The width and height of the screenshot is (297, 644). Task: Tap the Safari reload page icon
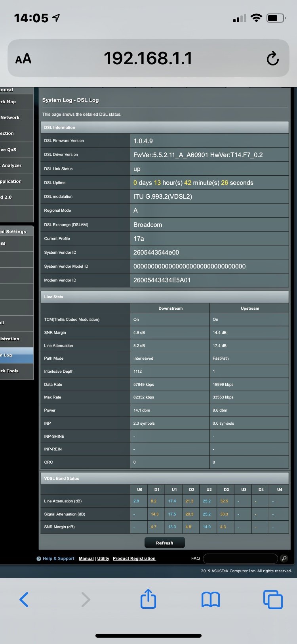pyautogui.click(x=272, y=59)
